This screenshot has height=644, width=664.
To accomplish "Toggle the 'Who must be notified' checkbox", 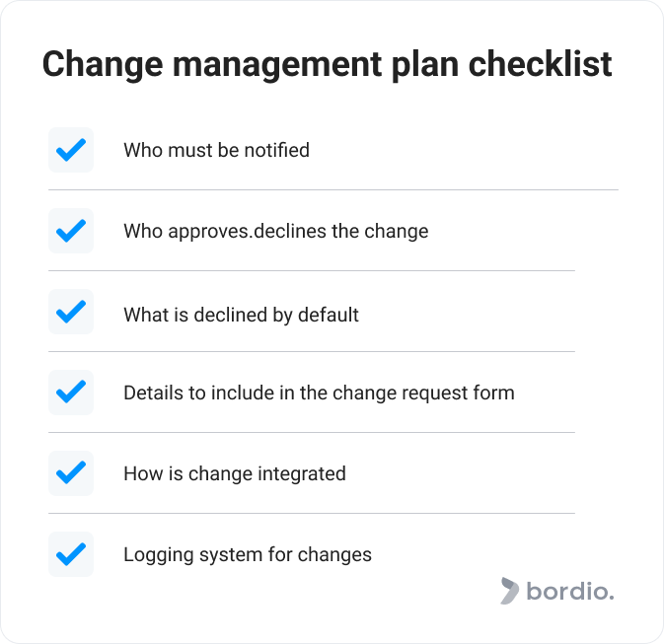I will [71, 150].
